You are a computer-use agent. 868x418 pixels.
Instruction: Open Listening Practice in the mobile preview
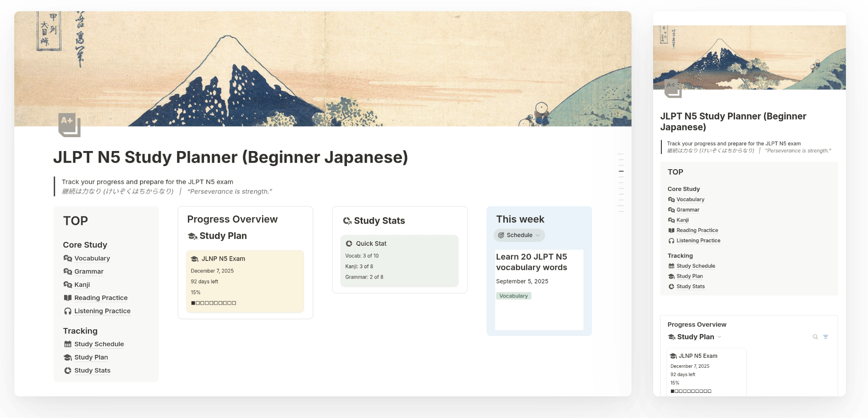click(x=698, y=241)
